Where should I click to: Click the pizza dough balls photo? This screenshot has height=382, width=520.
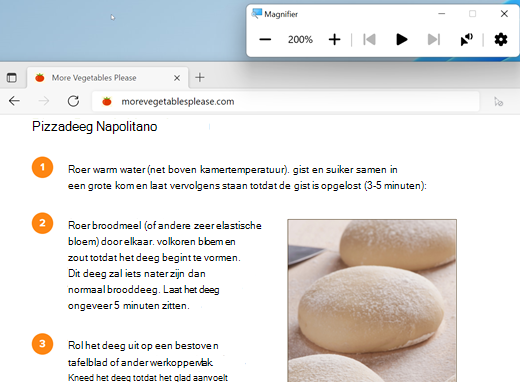coord(372,300)
